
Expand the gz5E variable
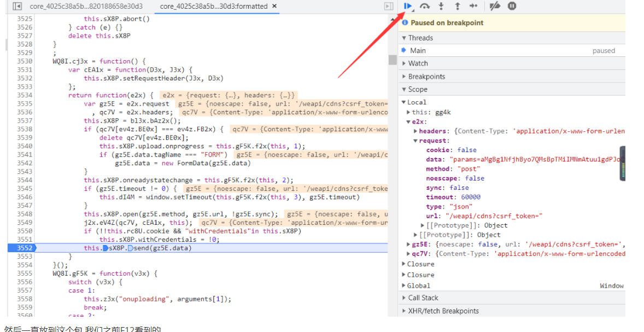point(408,244)
